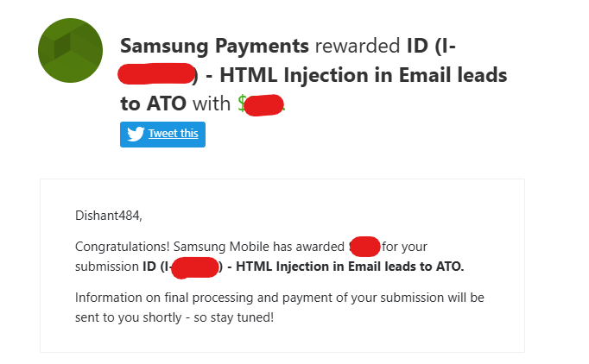Click the Samsung Payments name in heading
The image size is (589, 364).
point(214,47)
